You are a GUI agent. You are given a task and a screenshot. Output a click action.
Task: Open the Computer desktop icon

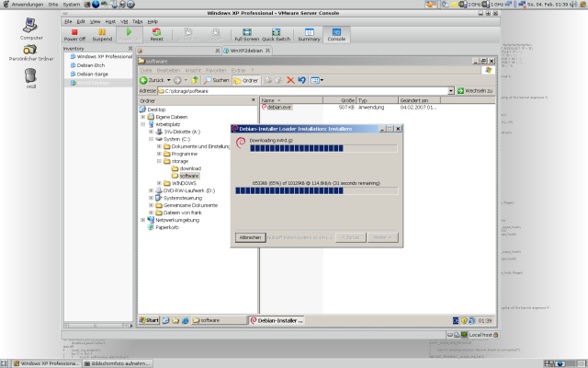31,29
